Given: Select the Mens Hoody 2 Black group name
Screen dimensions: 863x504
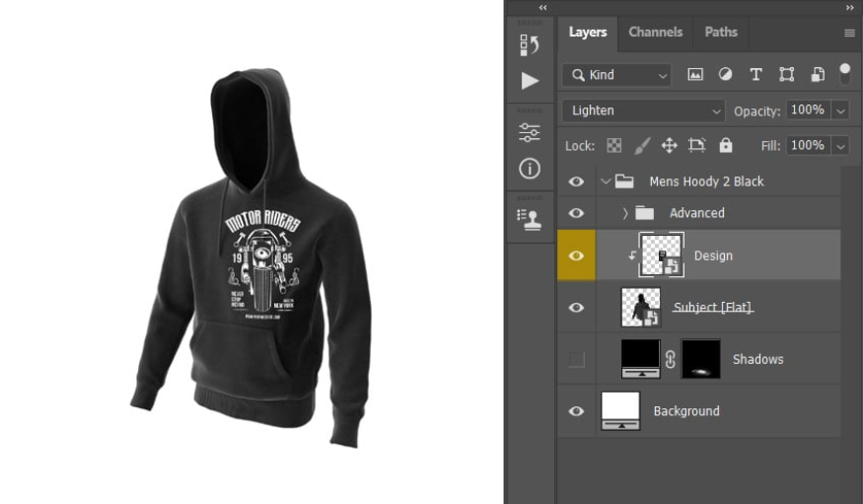Looking at the screenshot, I should [x=706, y=181].
